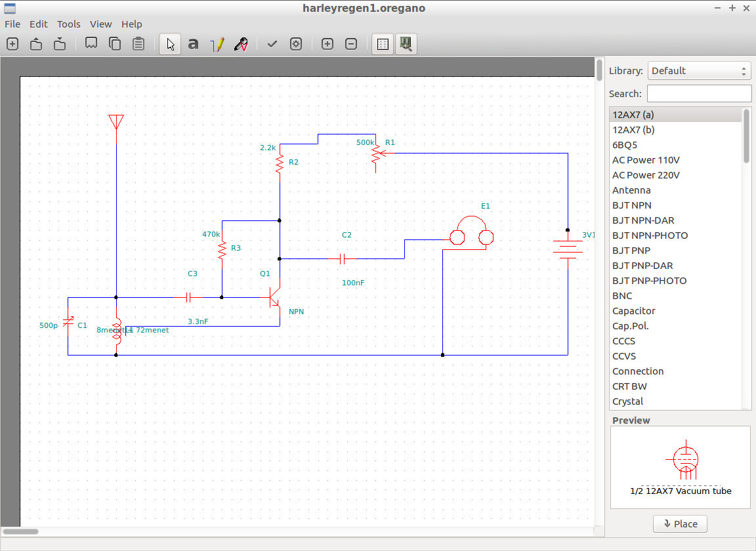
Task: Select the battery symbol in the schematic
Action: [568, 249]
